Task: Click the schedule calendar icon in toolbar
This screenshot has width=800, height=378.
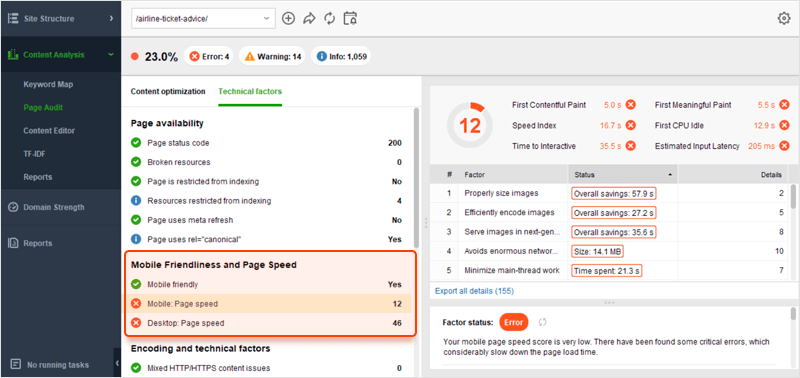Action: (350, 19)
